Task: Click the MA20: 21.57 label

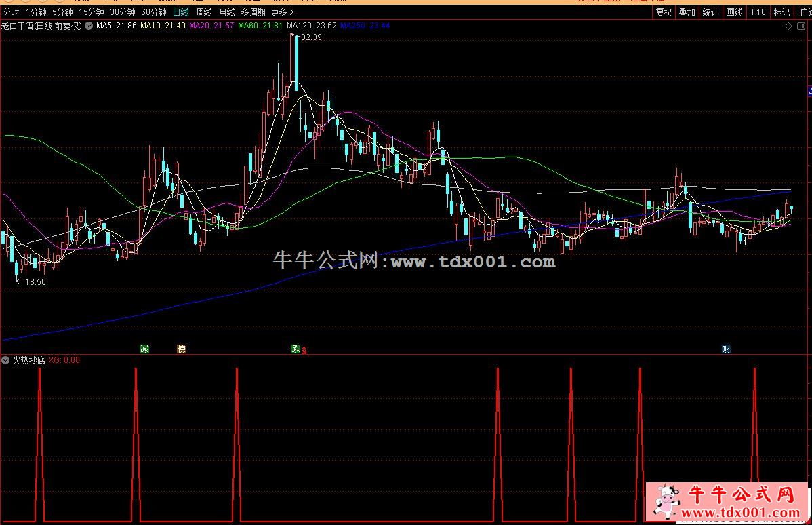Action: tap(211, 25)
